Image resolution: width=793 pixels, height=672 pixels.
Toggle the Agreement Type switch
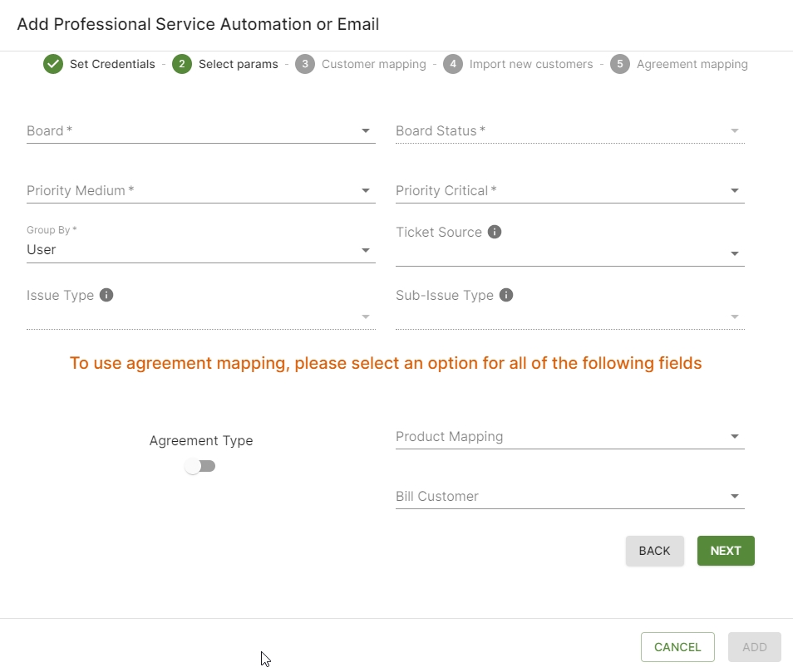pos(200,466)
